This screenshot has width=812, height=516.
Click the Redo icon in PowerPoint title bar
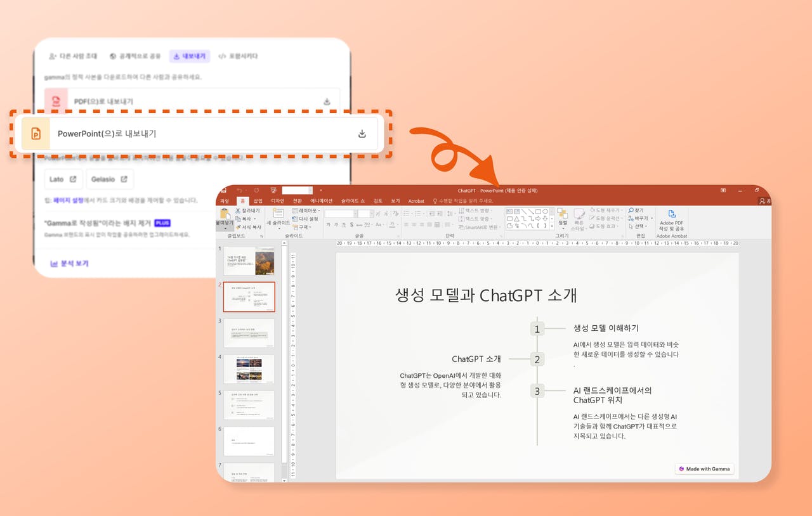[256, 190]
